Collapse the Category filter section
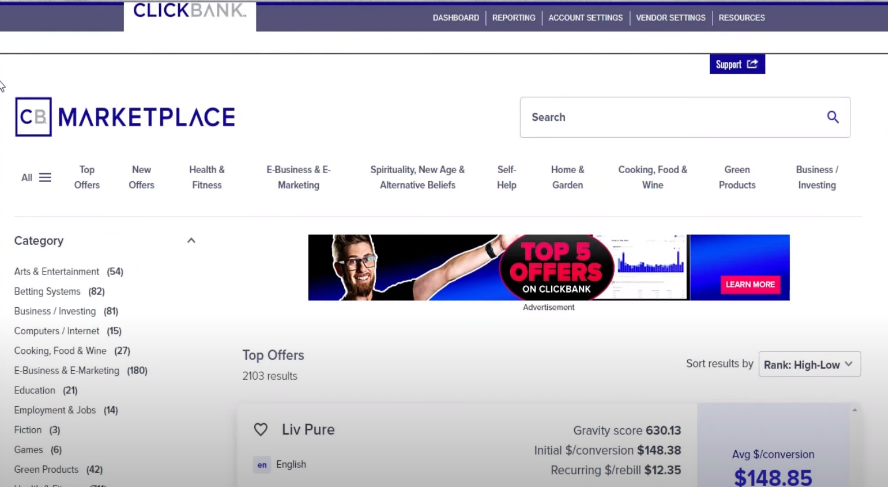The height and width of the screenshot is (487, 888). pyautogui.click(x=191, y=241)
